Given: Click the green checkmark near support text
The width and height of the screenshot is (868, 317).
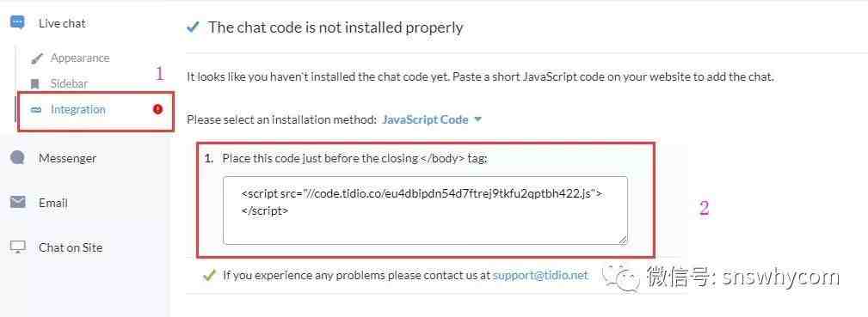Looking at the screenshot, I should [x=209, y=275].
